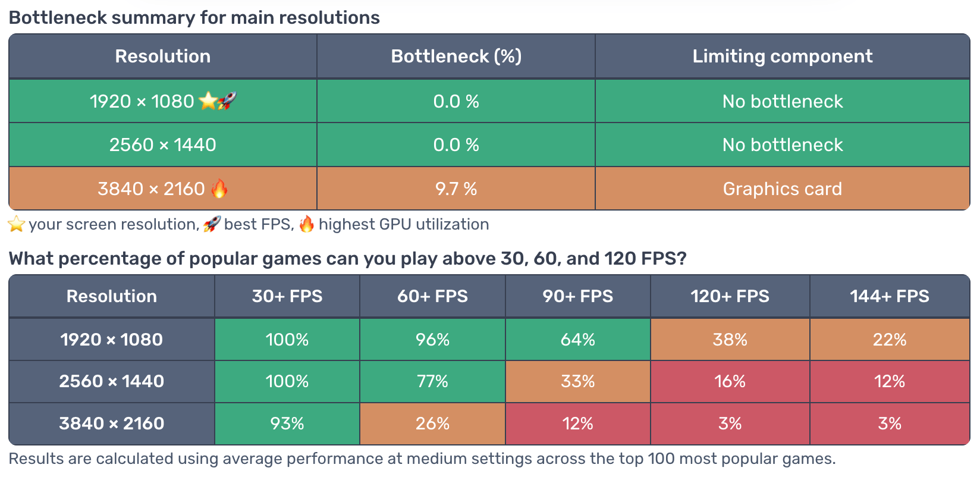Select the Bottleneck (%) column header

[456, 57]
